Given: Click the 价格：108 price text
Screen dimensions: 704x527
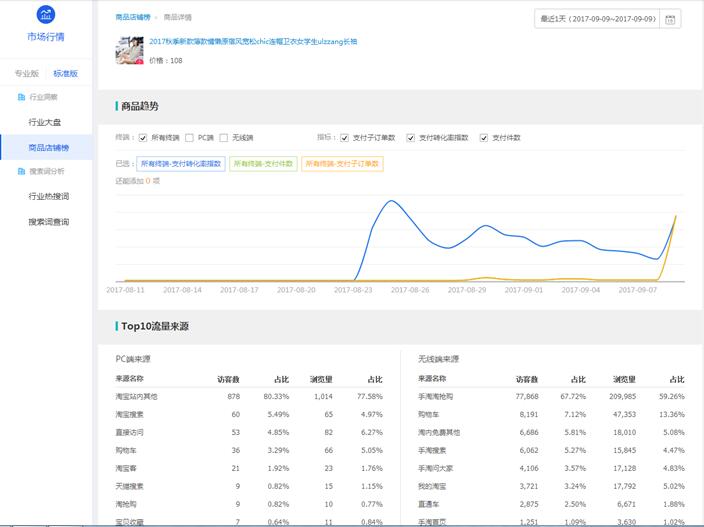Looking at the screenshot, I should pyautogui.click(x=166, y=61).
